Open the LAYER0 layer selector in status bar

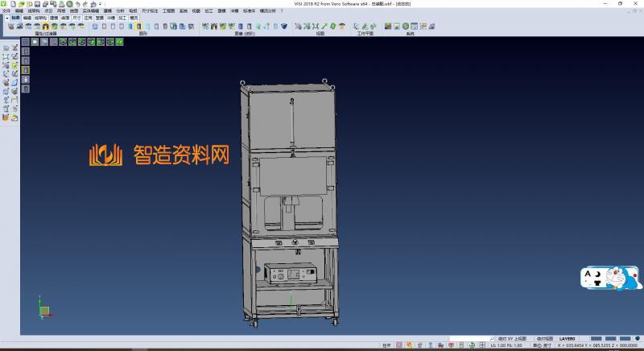[x=568, y=339]
